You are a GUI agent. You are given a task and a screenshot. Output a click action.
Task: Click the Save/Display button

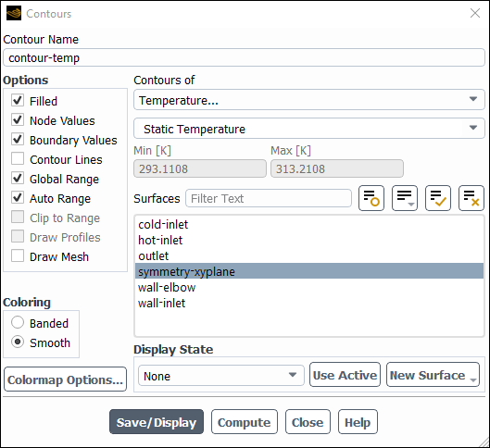pyautogui.click(x=157, y=422)
